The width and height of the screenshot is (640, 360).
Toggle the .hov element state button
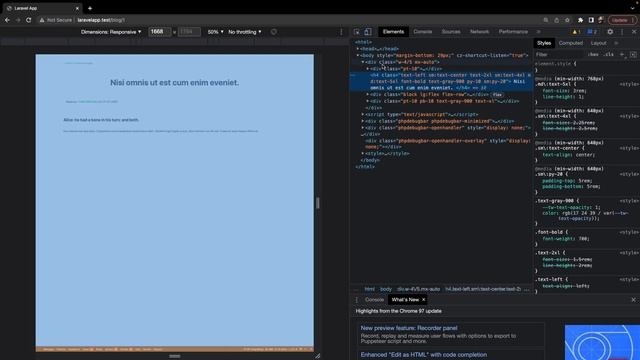593,54
